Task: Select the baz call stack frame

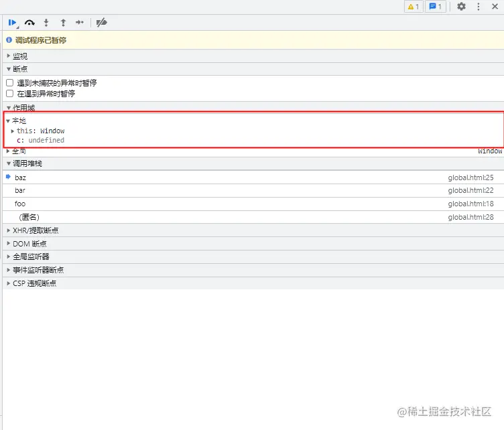Action: pos(253,177)
